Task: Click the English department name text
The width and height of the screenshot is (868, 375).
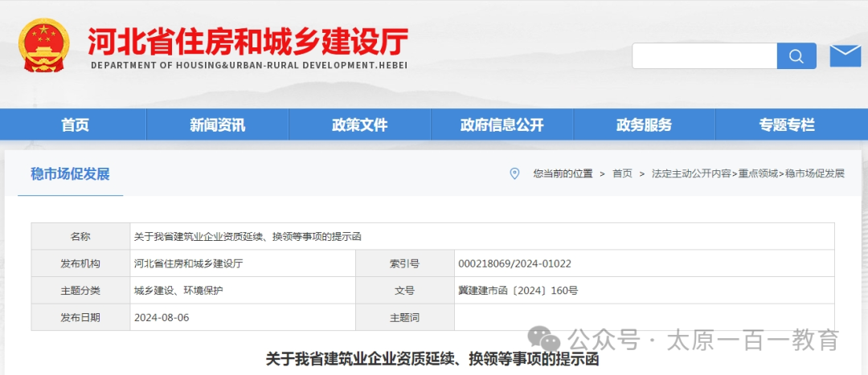Action: click(249, 65)
